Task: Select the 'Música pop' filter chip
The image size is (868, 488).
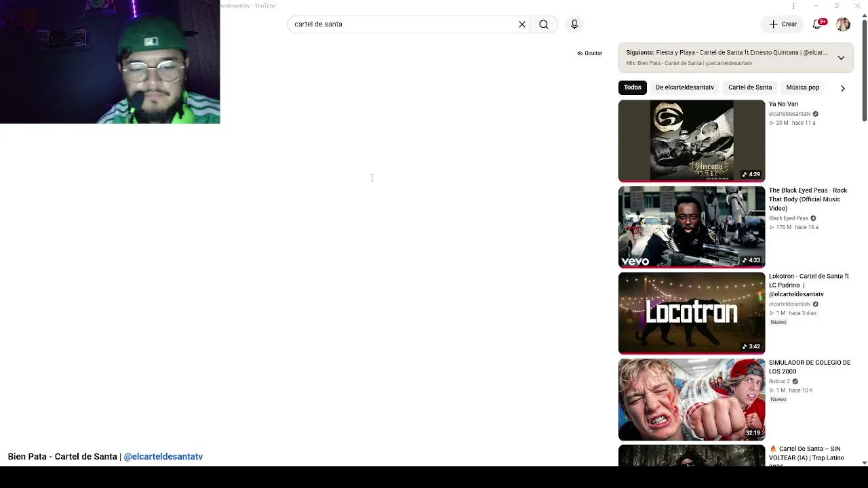Action: (x=803, y=87)
